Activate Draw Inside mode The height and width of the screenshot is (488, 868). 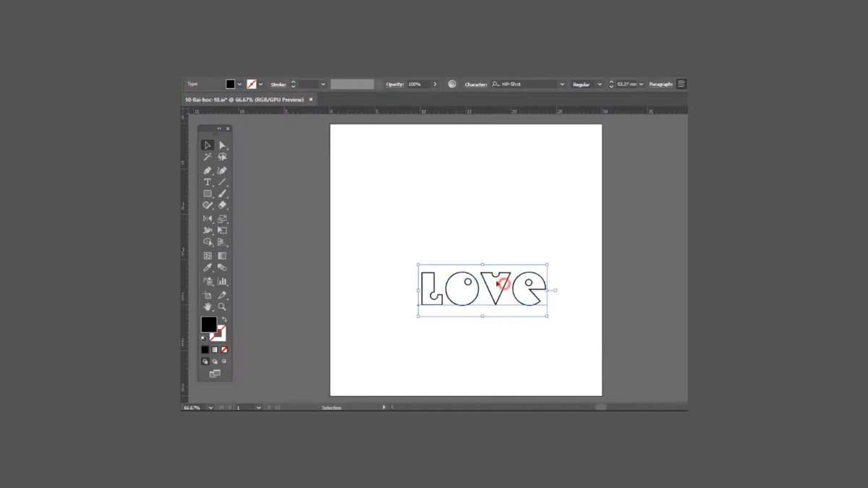[x=224, y=361]
